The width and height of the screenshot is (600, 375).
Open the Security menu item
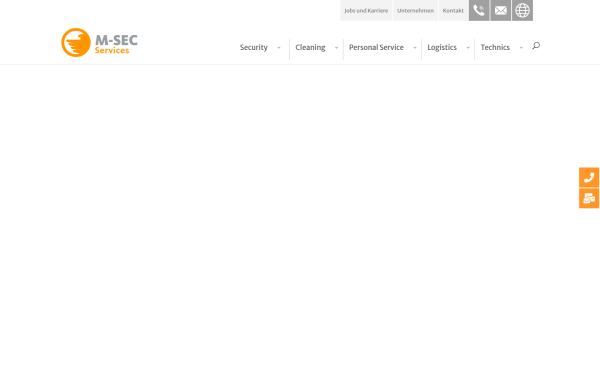click(254, 47)
